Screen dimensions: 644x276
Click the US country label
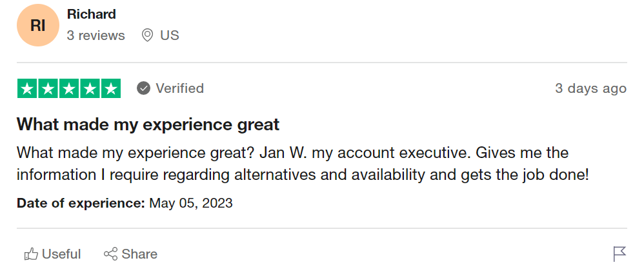[170, 35]
